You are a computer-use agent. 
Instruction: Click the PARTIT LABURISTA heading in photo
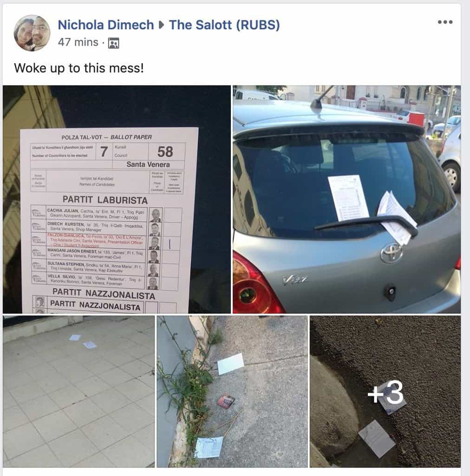105,200
